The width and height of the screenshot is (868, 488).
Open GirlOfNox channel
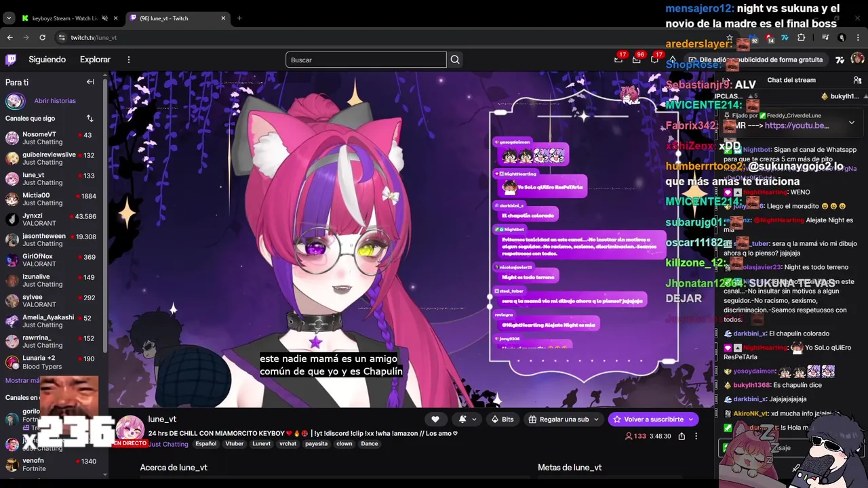[52, 260]
